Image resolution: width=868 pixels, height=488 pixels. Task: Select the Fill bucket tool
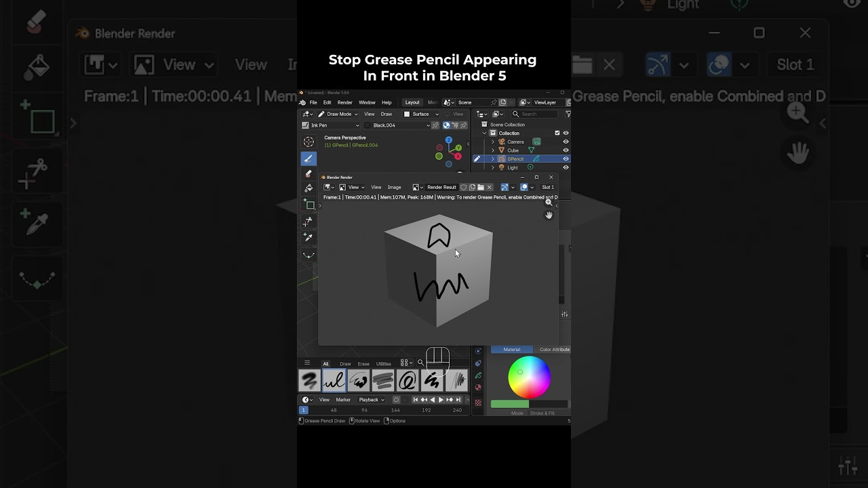(309, 188)
